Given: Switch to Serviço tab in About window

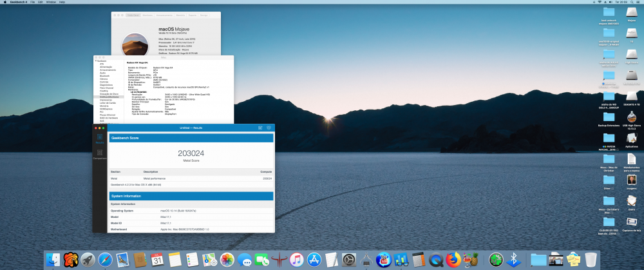Looking at the screenshot, I should click(x=204, y=15).
